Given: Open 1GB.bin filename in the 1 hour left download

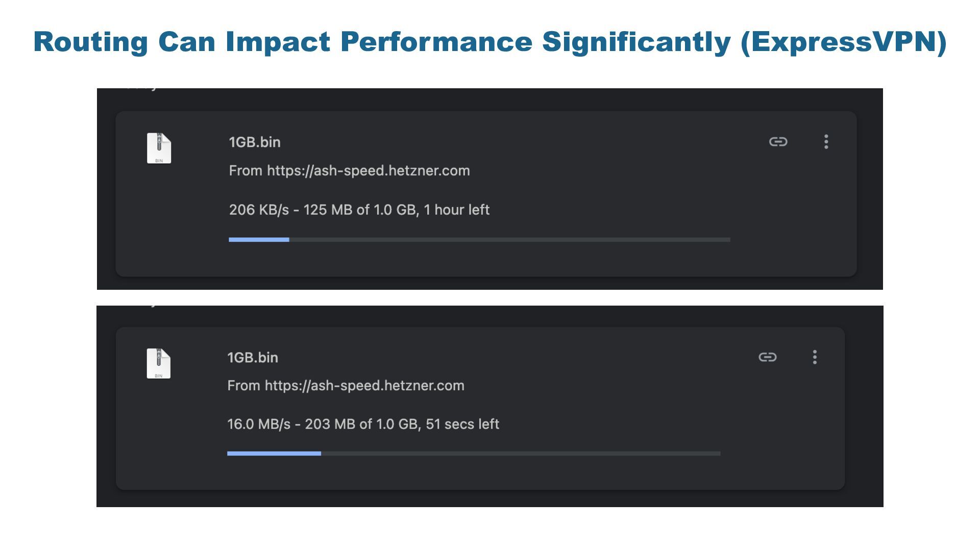Looking at the screenshot, I should click(254, 142).
